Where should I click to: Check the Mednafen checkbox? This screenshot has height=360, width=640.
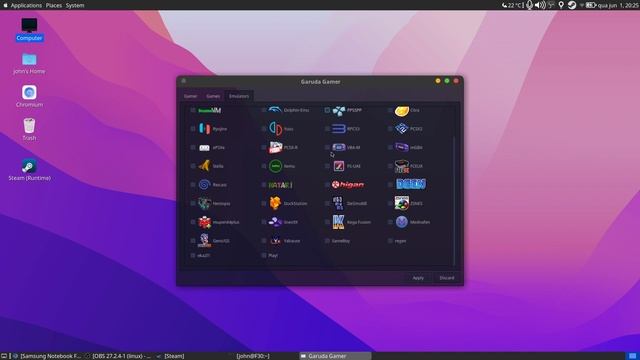(390, 222)
